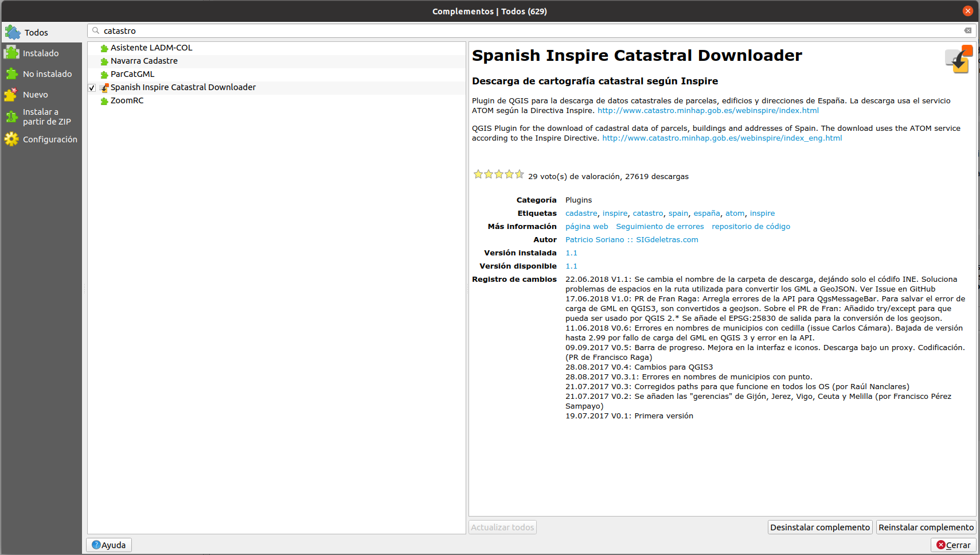Clear the catastro search text

tap(968, 30)
